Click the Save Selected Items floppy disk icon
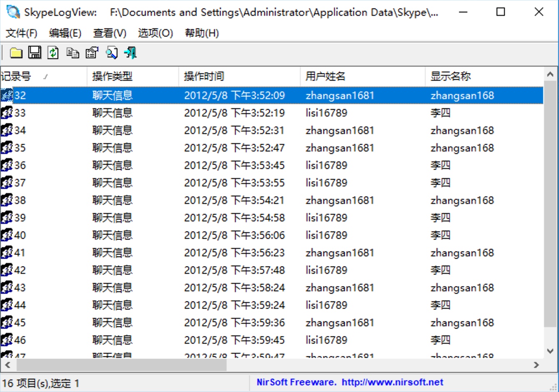559x392 pixels. point(35,52)
